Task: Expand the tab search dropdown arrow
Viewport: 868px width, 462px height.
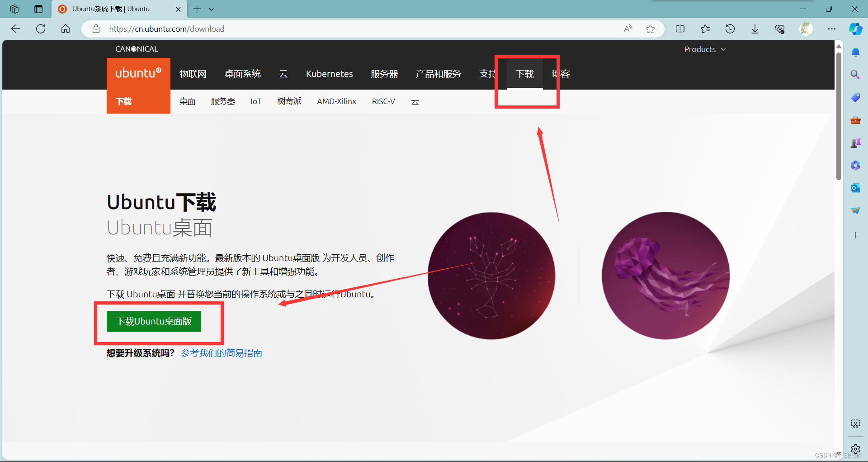Action: [212, 9]
